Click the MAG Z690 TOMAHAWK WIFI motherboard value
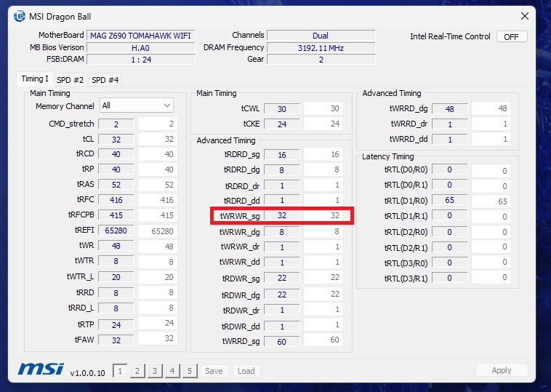The image size is (551, 392). 140,36
